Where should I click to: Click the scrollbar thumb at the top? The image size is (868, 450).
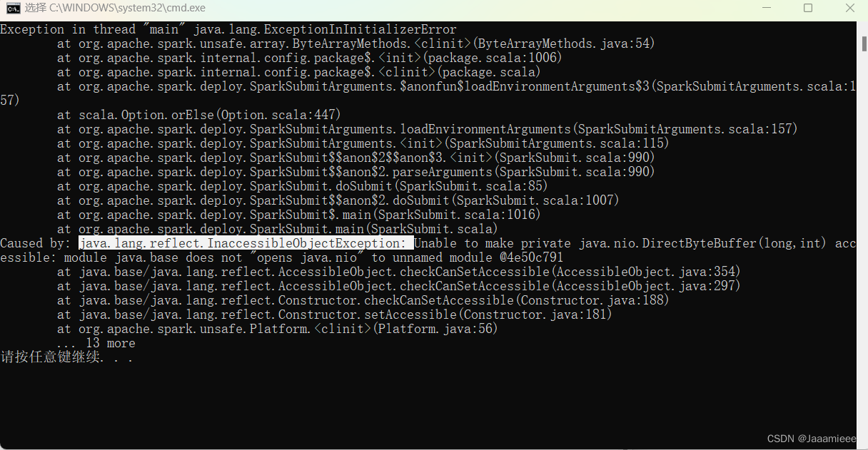click(862, 43)
